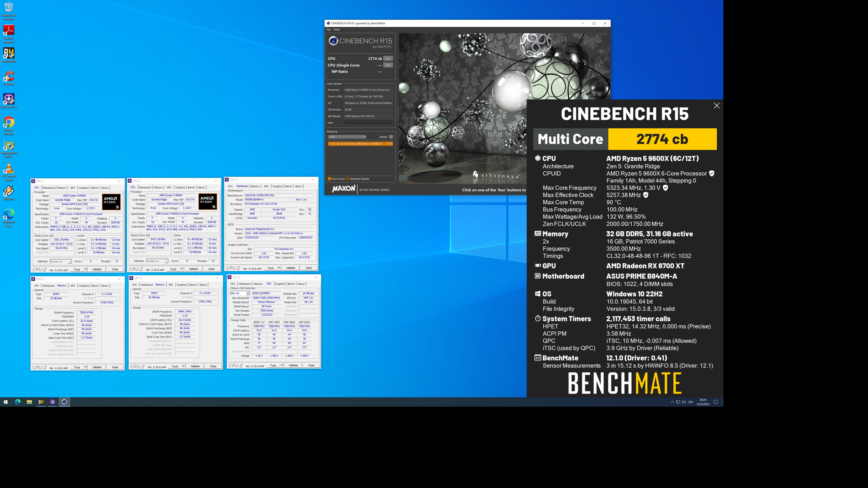Click the Details arrow icon in Cinebench Ranking
This screenshot has height=488, width=868.
(x=391, y=137)
